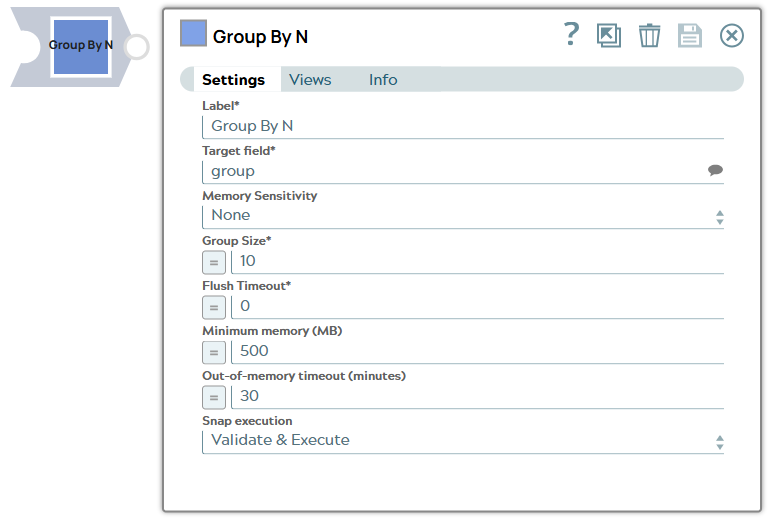
Task: Open the Snap execution dropdown
Action: (x=462, y=441)
